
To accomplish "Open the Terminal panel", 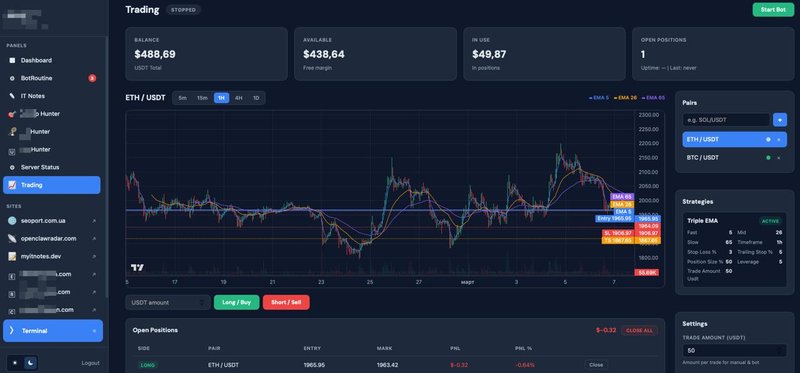I will [53, 331].
